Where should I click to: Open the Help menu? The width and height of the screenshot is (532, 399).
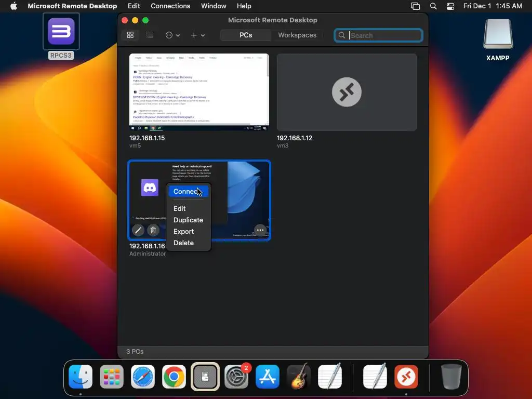pos(244,6)
